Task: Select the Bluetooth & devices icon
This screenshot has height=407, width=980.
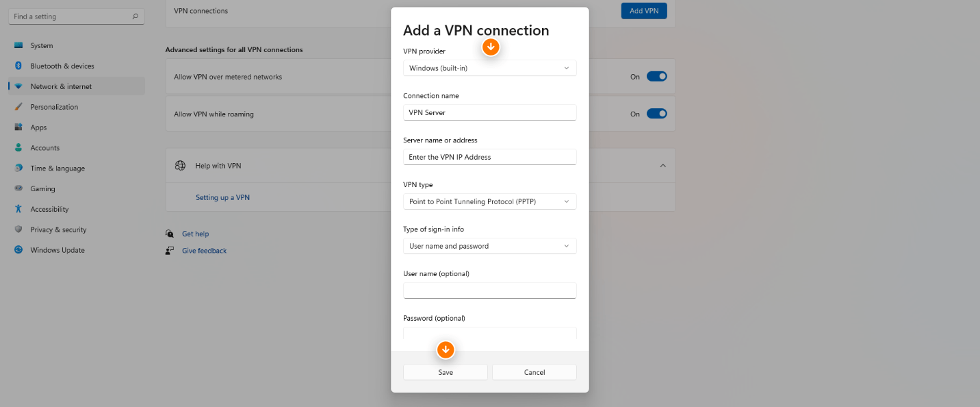Action: click(x=18, y=66)
